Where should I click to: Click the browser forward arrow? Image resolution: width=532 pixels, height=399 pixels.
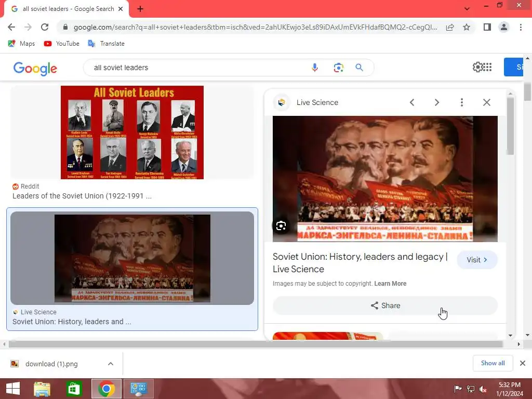coord(28,27)
